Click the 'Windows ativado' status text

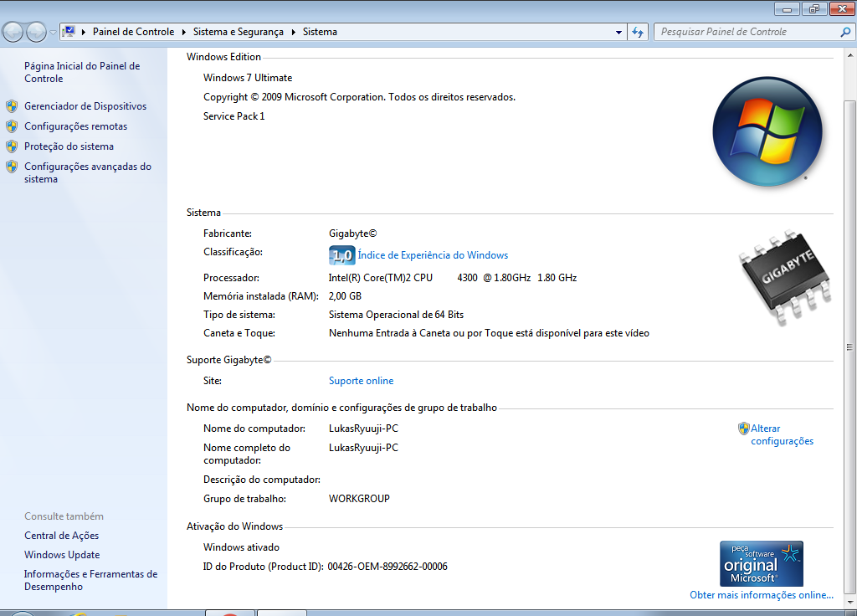click(x=241, y=547)
